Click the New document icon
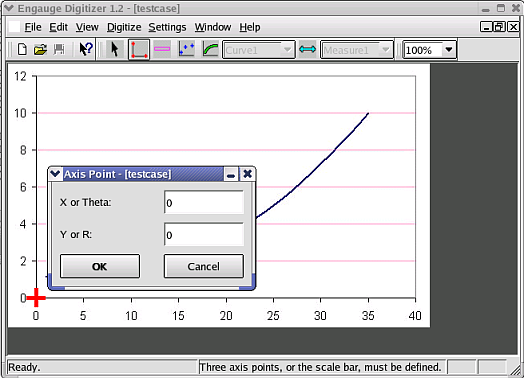Viewport: 524px width, 378px height. [x=22, y=50]
